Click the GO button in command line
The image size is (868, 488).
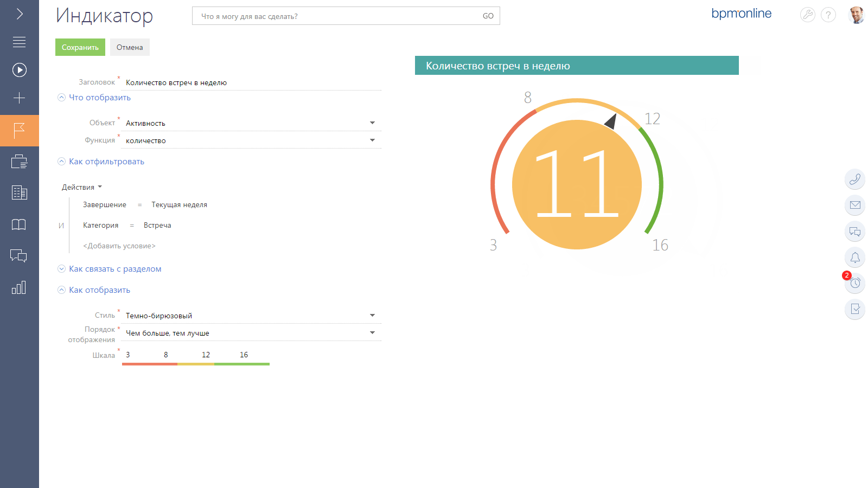click(488, 16)
